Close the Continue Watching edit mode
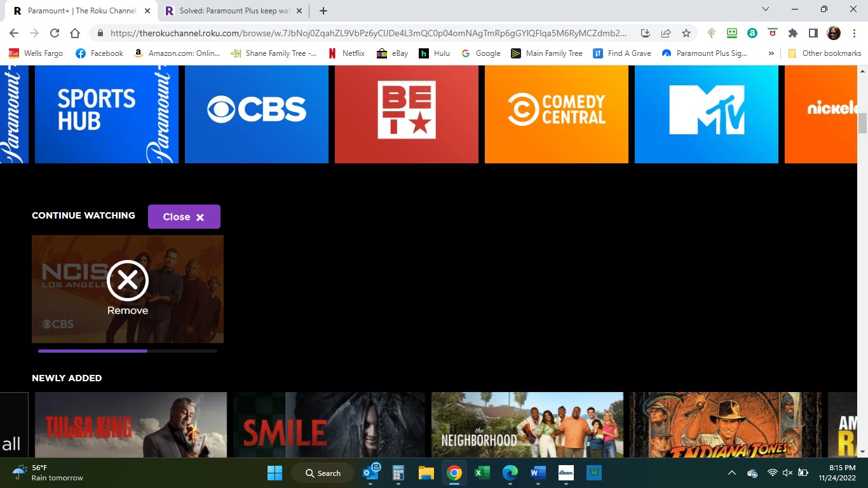 click(x=184, y=217)
